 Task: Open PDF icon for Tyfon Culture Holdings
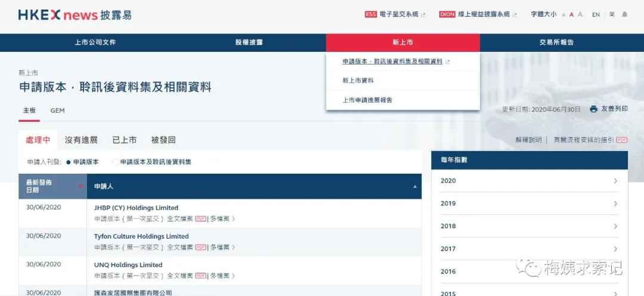200,247
